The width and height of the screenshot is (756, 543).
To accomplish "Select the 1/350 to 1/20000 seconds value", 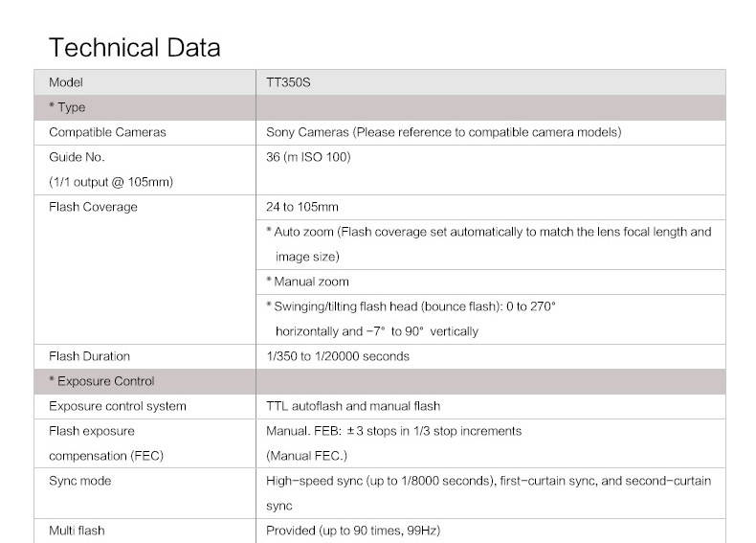I will click(x=338, y=356).
